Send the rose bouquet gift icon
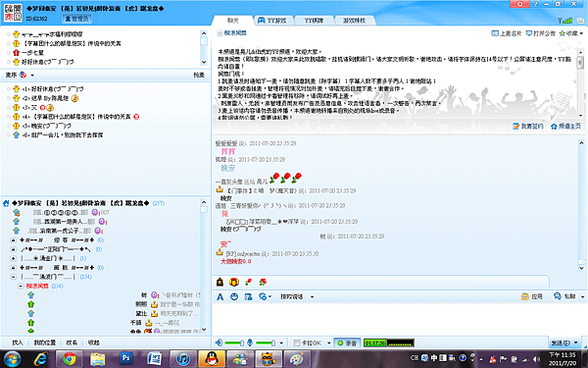Viewport: 588px width, 368px height. (x=263, y=282)
